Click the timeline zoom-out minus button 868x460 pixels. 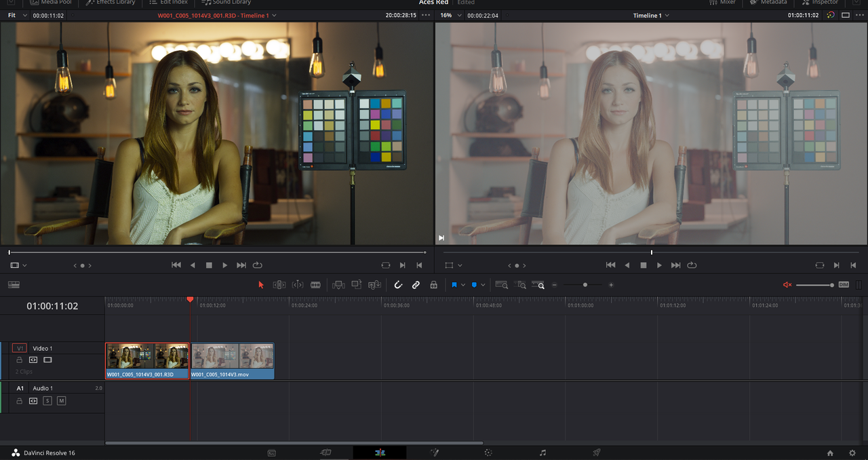555,285
